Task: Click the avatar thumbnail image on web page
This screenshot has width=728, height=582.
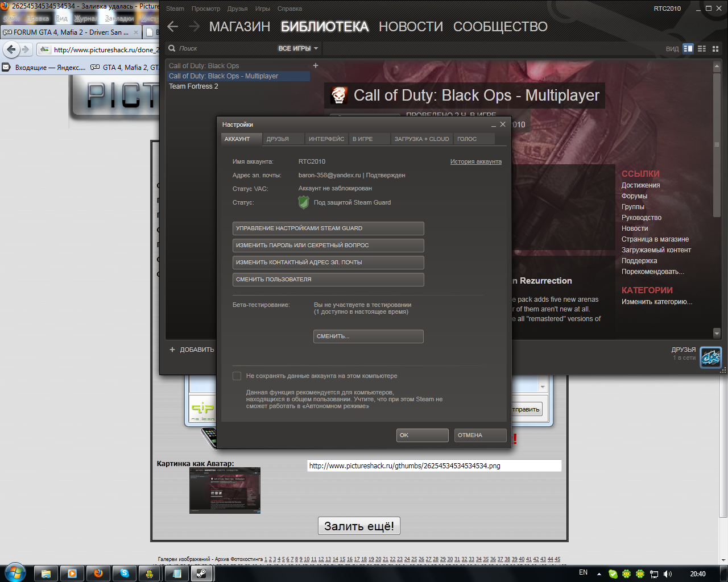Action: 225,490
